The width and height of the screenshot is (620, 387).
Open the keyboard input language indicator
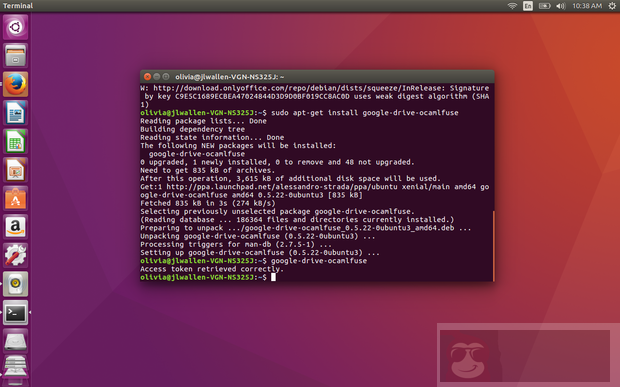tap(528, 6)
